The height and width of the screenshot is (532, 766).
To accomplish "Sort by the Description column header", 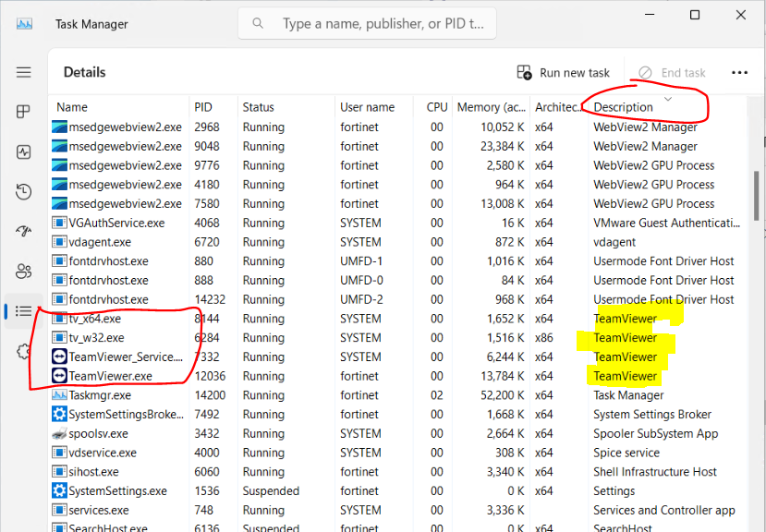I will pos(623,107).
